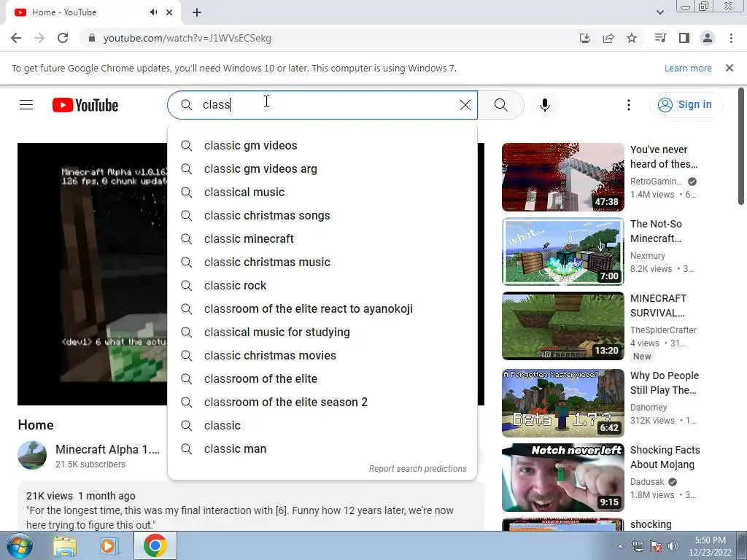Toggle Chrome side panel icon
Viewport: 747px width, 560px height.
[x=684, y=38]
